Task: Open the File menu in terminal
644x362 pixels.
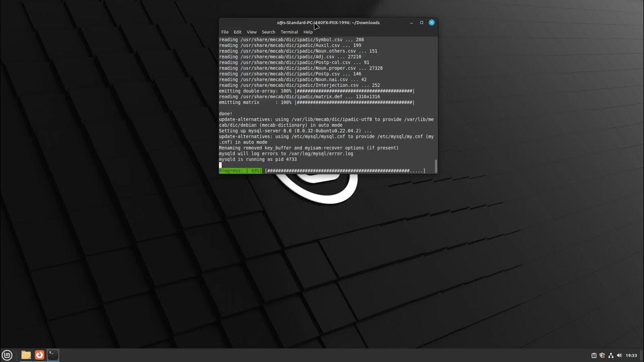Action: coord(225,32)
